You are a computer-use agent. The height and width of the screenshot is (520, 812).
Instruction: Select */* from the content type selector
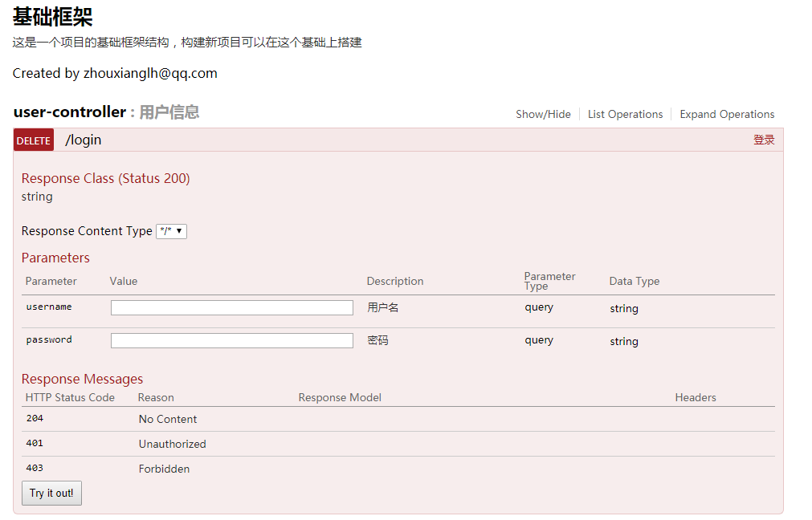click(172, 231)
